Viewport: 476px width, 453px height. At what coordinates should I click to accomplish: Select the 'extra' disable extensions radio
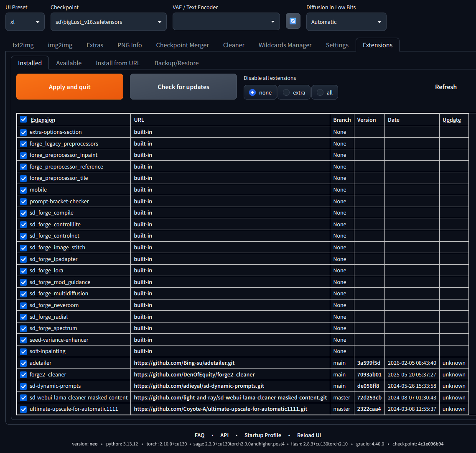click(x=286, y=93)
